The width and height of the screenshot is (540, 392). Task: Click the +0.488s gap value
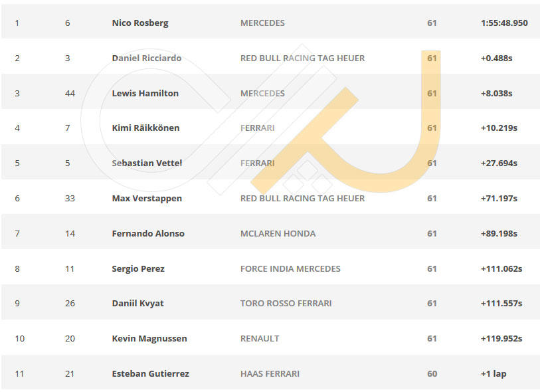496,58
